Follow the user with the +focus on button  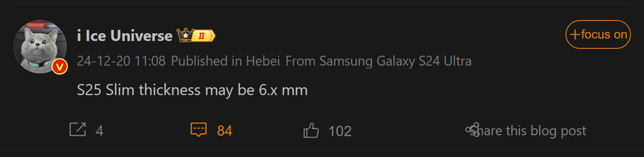tap(598, 34)
